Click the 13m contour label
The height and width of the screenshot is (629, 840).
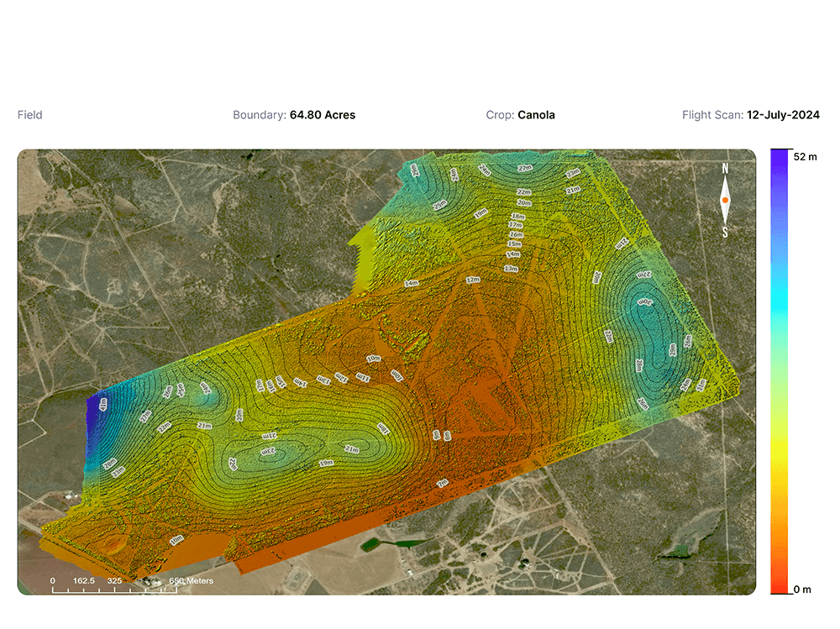click(x=511, y=268)
